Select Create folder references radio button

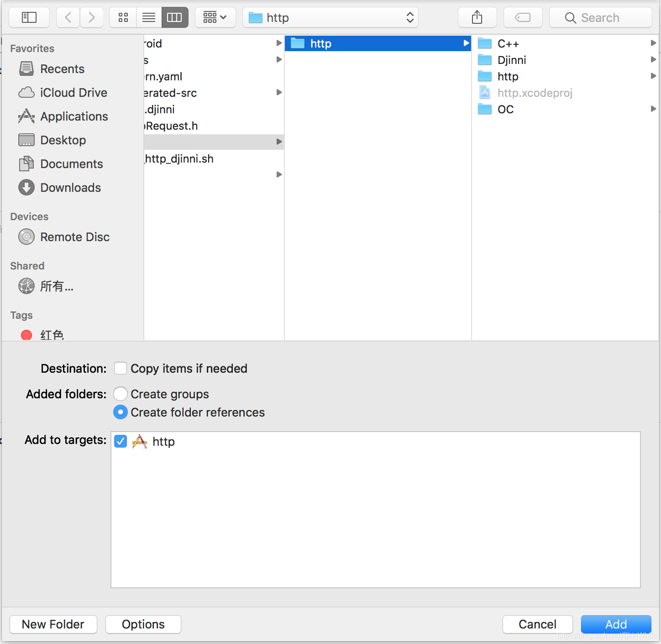[x=121, y=412]
